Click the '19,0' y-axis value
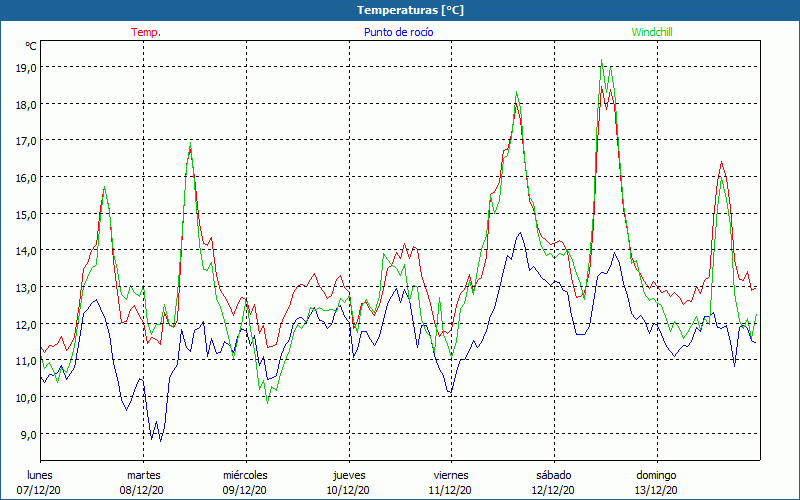800x500 pixels. (x=26, y=68)
